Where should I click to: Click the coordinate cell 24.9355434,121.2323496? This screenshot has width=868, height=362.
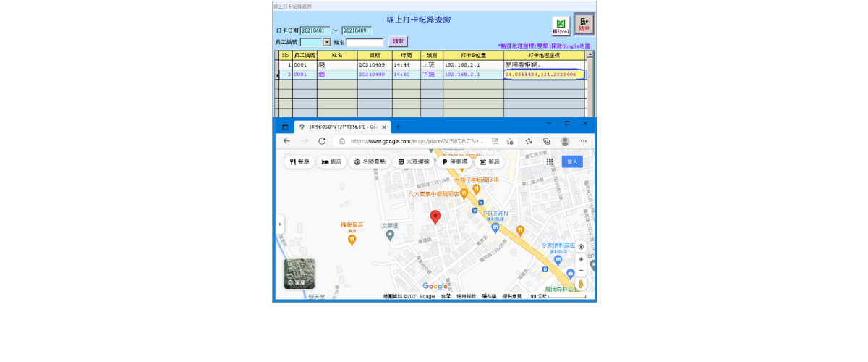[x=543, y=74]
